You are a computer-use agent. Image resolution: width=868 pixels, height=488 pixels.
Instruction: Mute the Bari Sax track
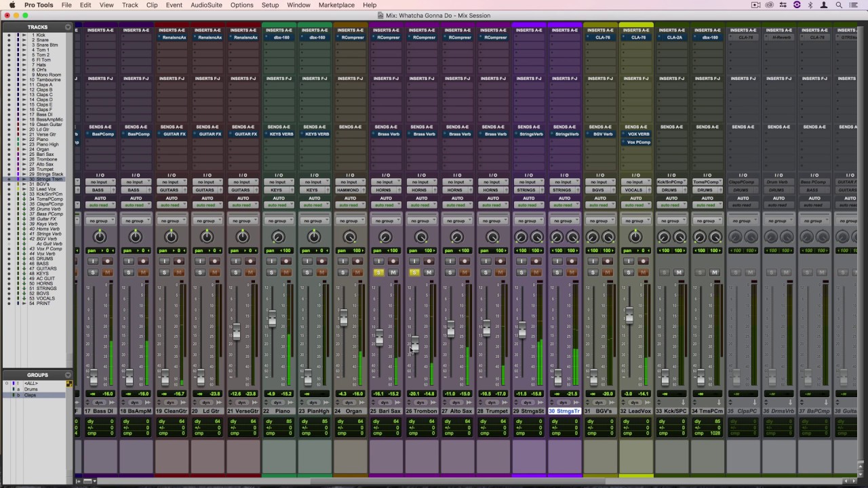pos(393,272)
